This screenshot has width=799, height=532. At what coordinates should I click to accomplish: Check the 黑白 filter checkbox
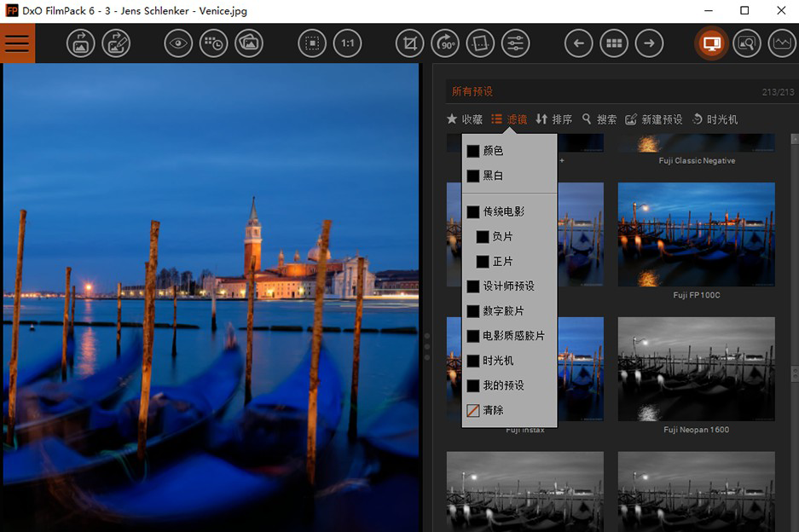[473, 176]
